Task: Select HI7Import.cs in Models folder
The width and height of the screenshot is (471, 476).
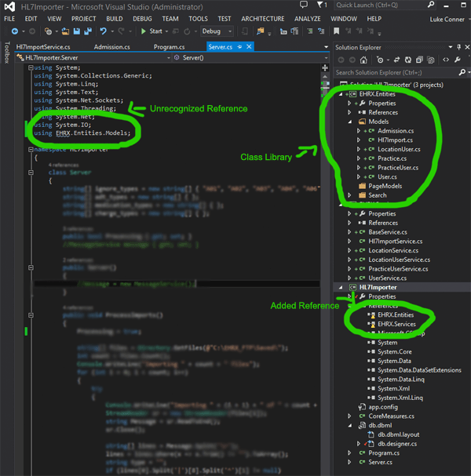Action: pyautogui.click(x=395, y=140)
